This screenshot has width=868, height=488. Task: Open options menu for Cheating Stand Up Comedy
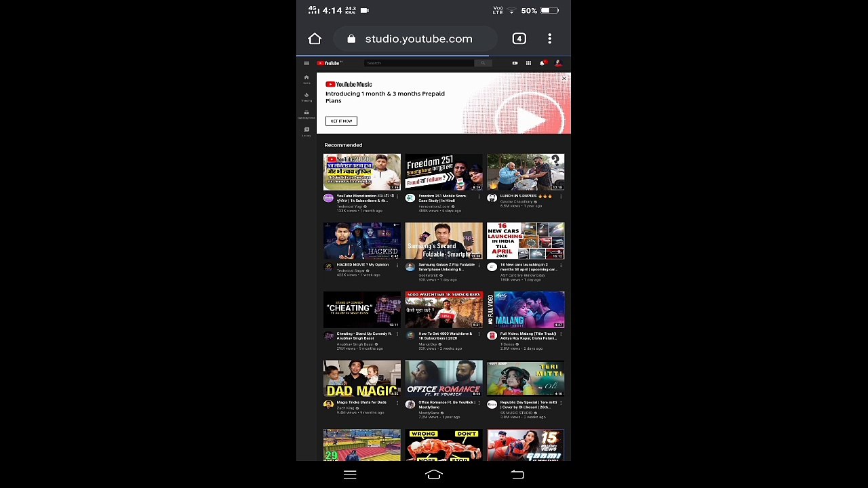(397, 334)
